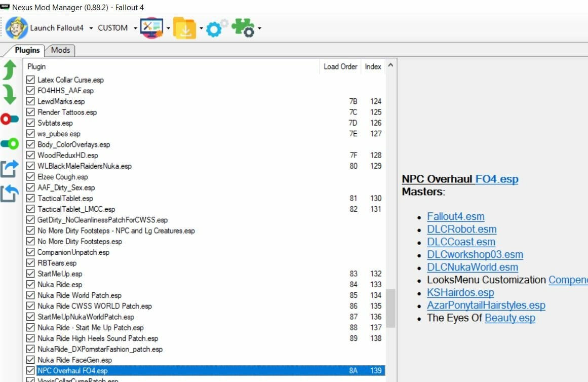Move plugin down with green down arrow

click(x=10, y=94)
